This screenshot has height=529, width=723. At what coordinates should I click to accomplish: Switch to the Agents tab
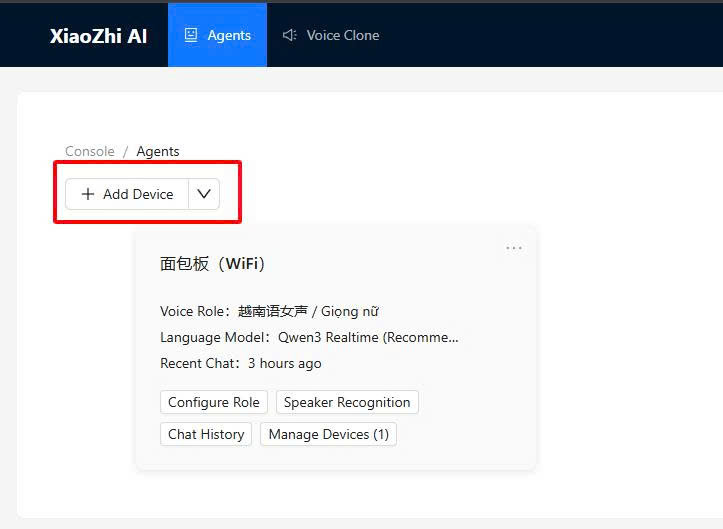tap(218, 35)
